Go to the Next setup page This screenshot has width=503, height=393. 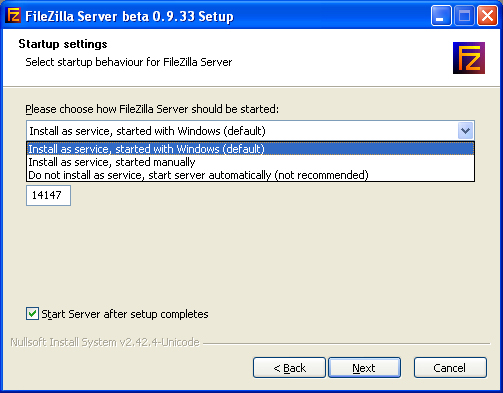tap(364, 368)
